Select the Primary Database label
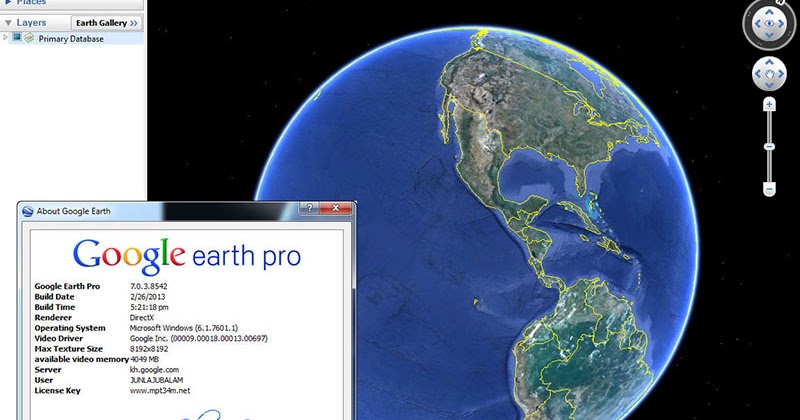800x420 pixels. click(71, 39)
